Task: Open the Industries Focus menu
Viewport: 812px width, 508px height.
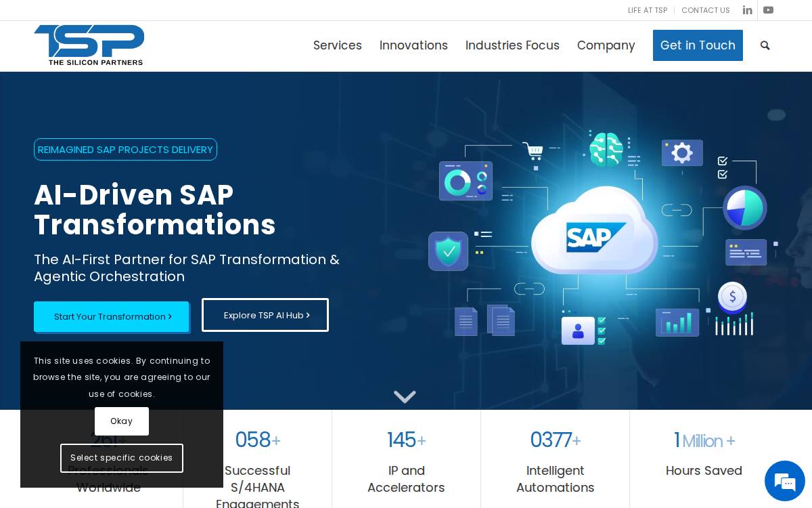Action: (x=512, y=45)
